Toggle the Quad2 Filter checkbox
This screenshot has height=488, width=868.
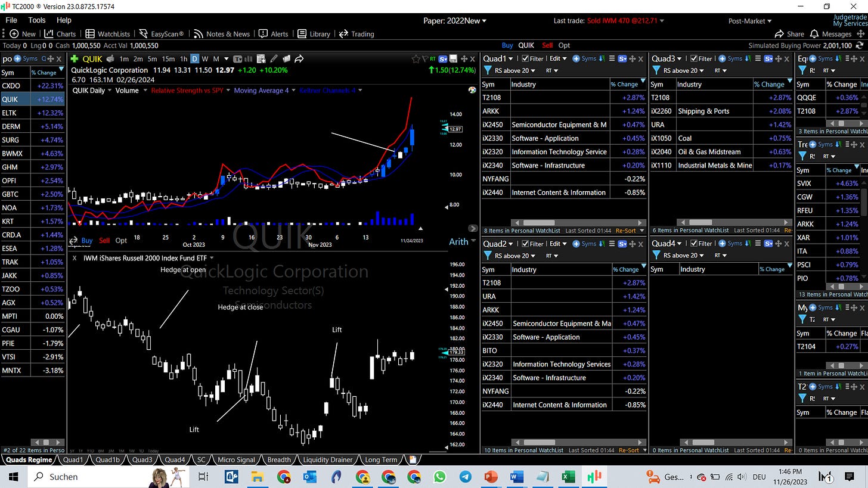click(525, 244)
